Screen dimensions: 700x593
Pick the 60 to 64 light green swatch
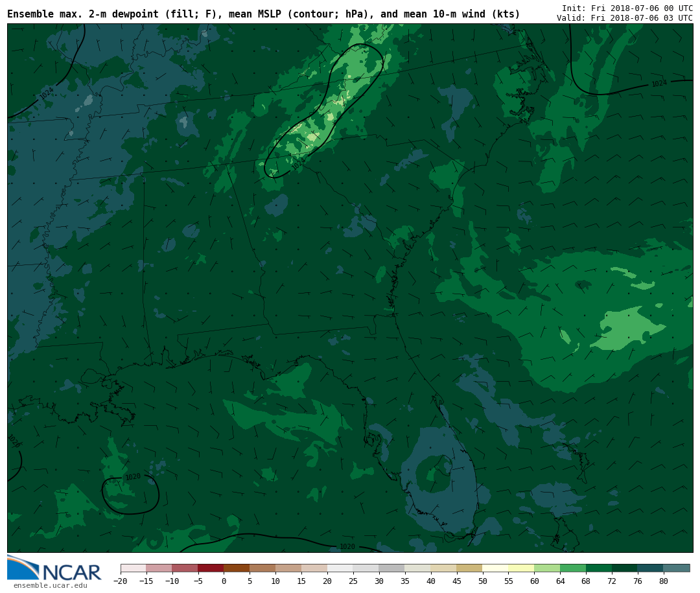tap(547, 568)
